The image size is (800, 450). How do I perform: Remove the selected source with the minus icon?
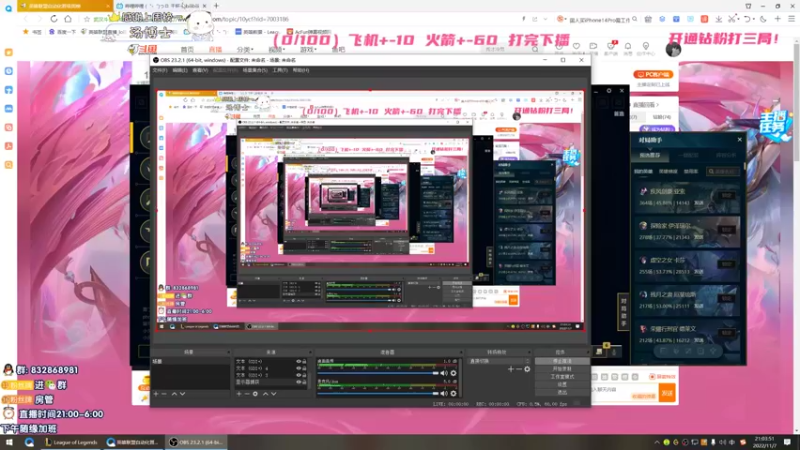[x=247, y=394]
